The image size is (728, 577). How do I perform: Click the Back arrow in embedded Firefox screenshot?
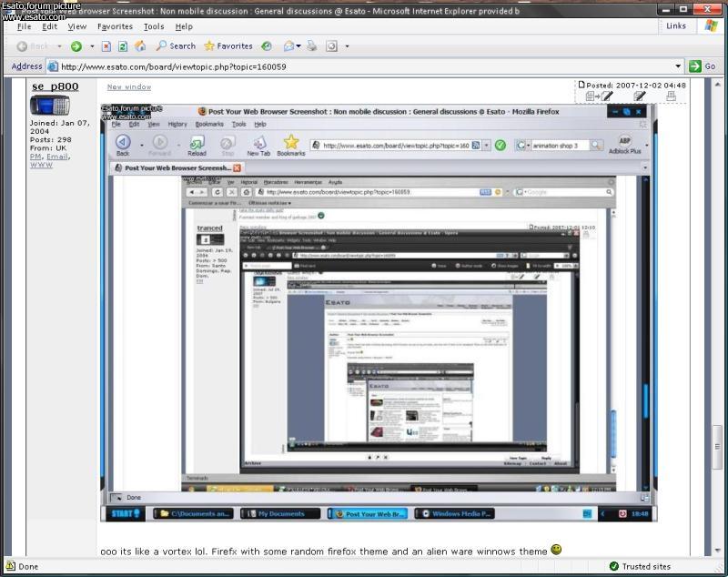pyautogui.click(x=123, y=146)
